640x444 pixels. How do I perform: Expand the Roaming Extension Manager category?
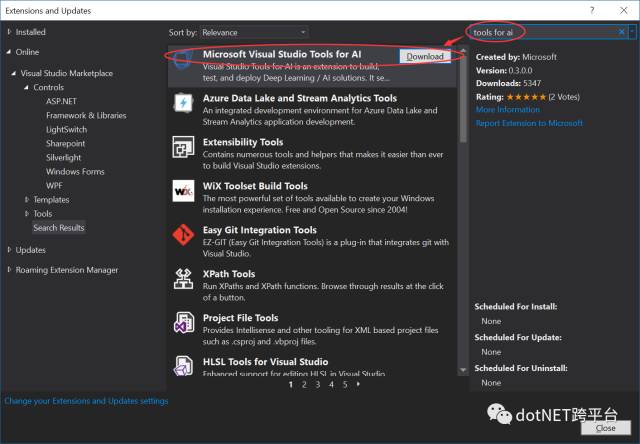tap(9, 270)
